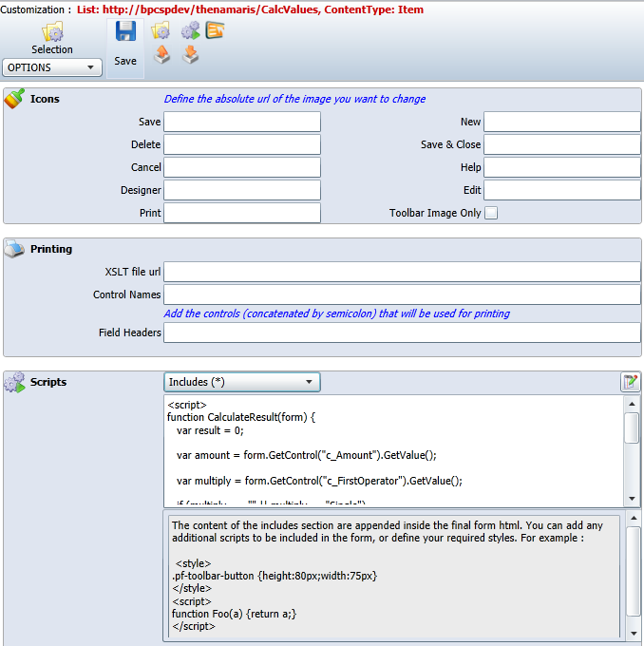Click the upload tray icon with up arrow
Screen dimensions: 644x646
161,55
